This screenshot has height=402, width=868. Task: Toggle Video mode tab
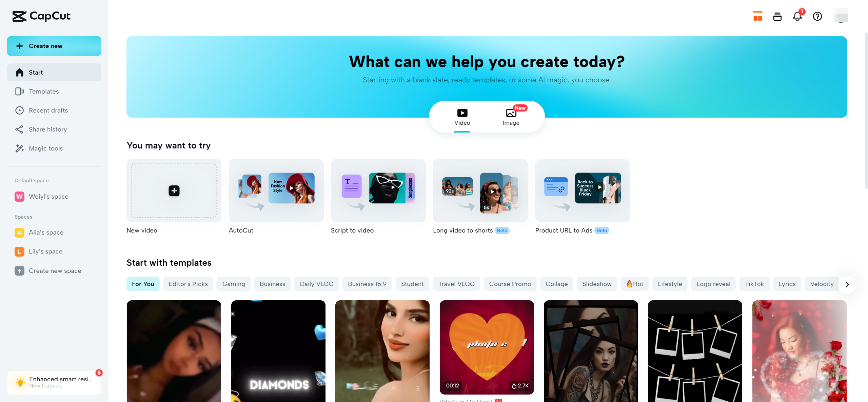(x=462, y=116)
